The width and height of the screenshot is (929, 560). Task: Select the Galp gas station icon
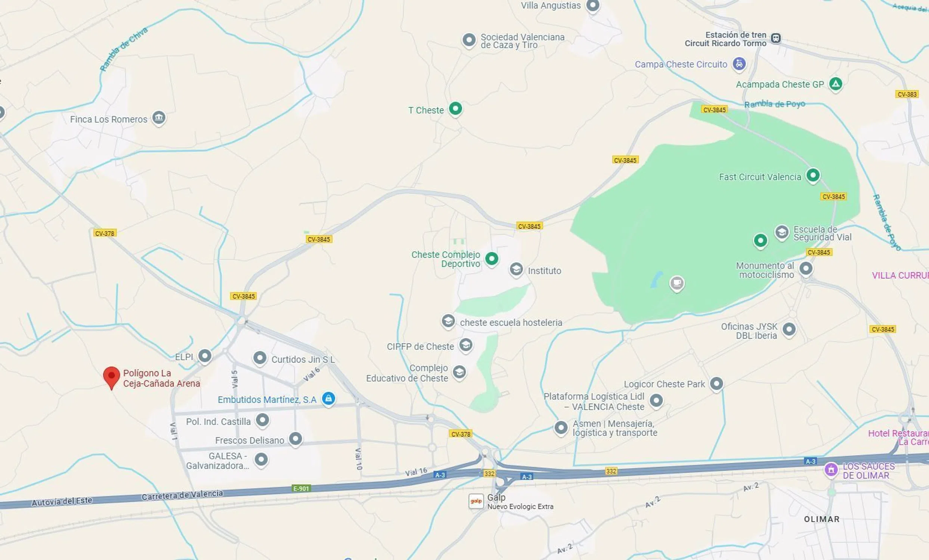476,501
